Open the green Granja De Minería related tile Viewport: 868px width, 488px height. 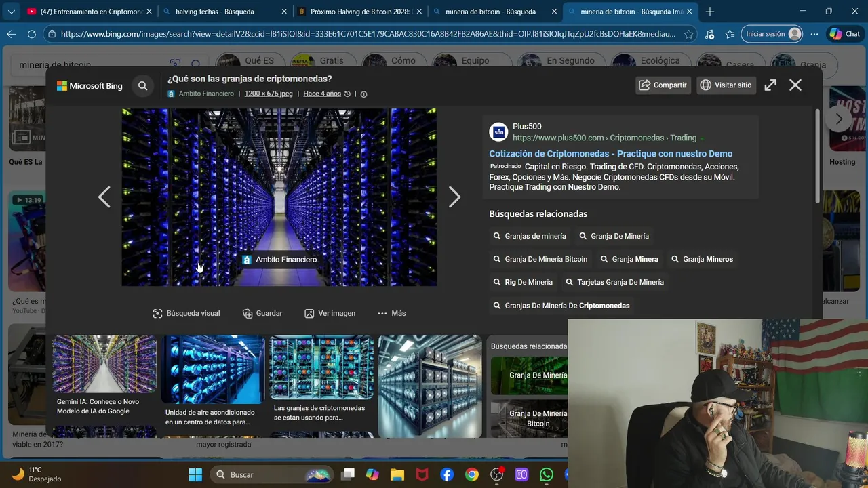530,375
